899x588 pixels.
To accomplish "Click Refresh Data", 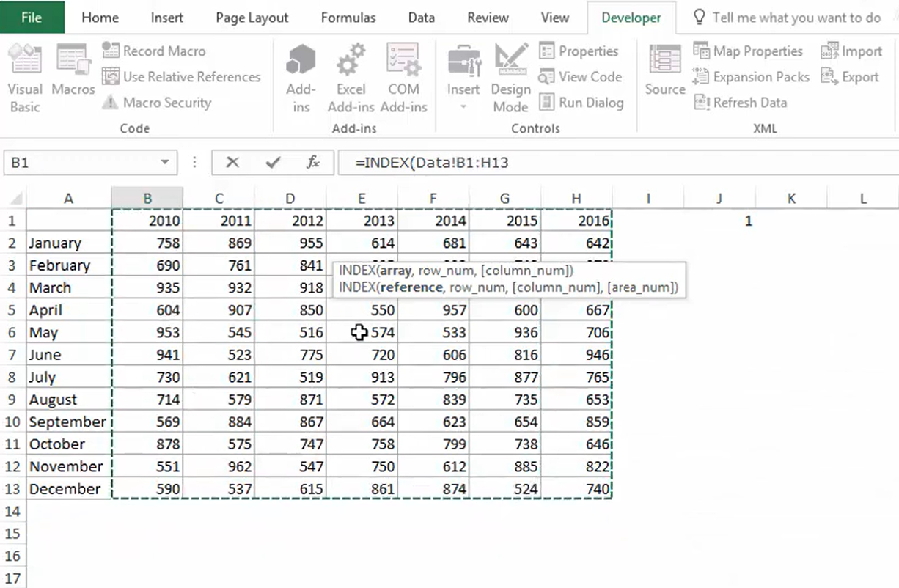I will [x=740, y=103].
